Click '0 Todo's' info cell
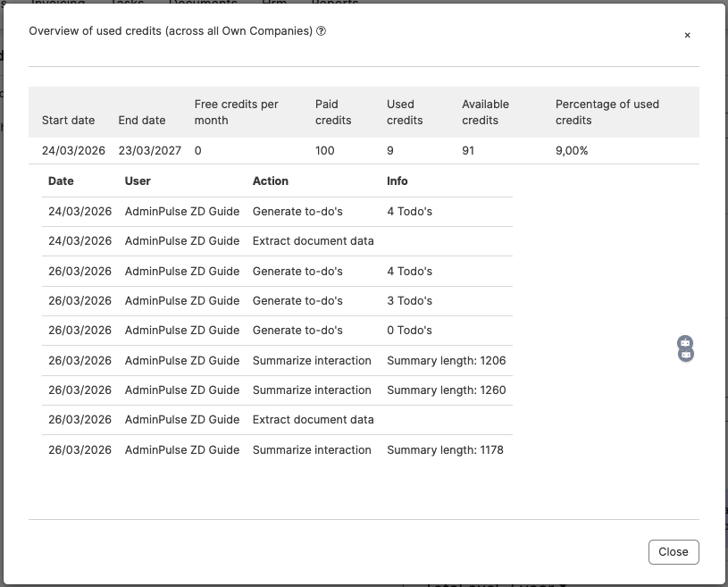 (409, 331)
